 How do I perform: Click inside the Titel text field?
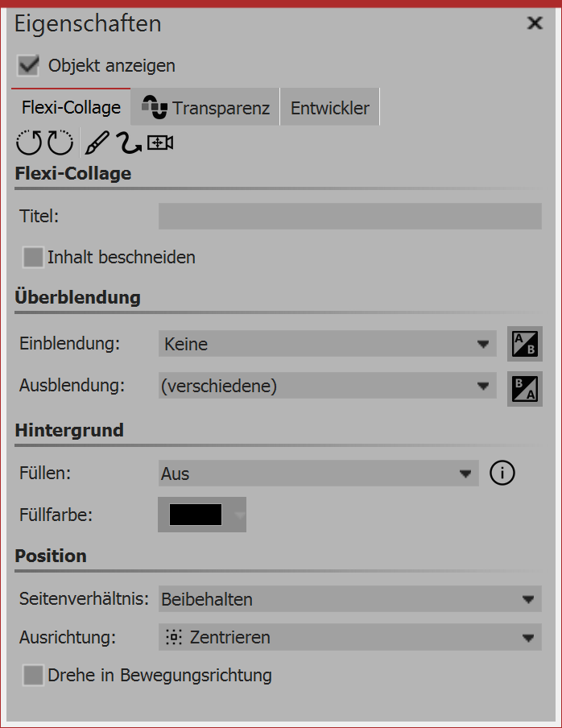pos(350,216)
